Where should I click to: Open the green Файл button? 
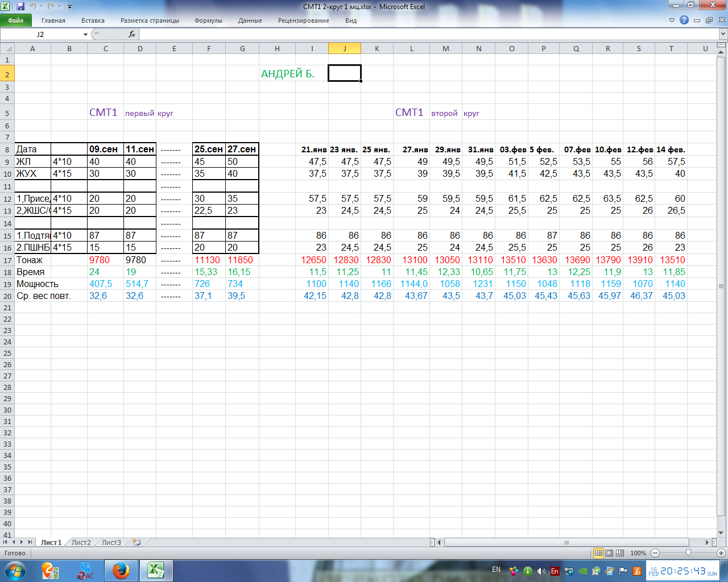click(16, 20)
